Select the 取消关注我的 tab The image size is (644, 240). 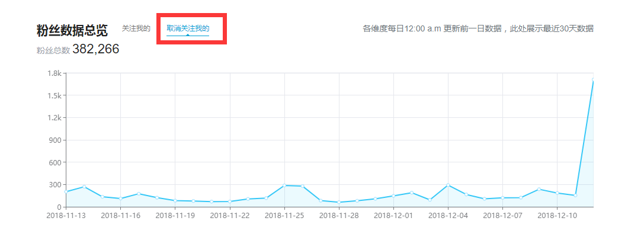(x=188, y=28)
